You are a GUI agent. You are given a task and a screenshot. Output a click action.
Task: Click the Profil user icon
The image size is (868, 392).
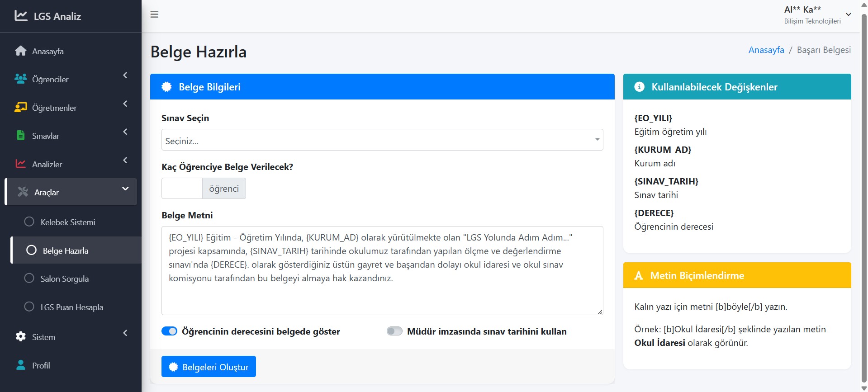tap(21, 365)
